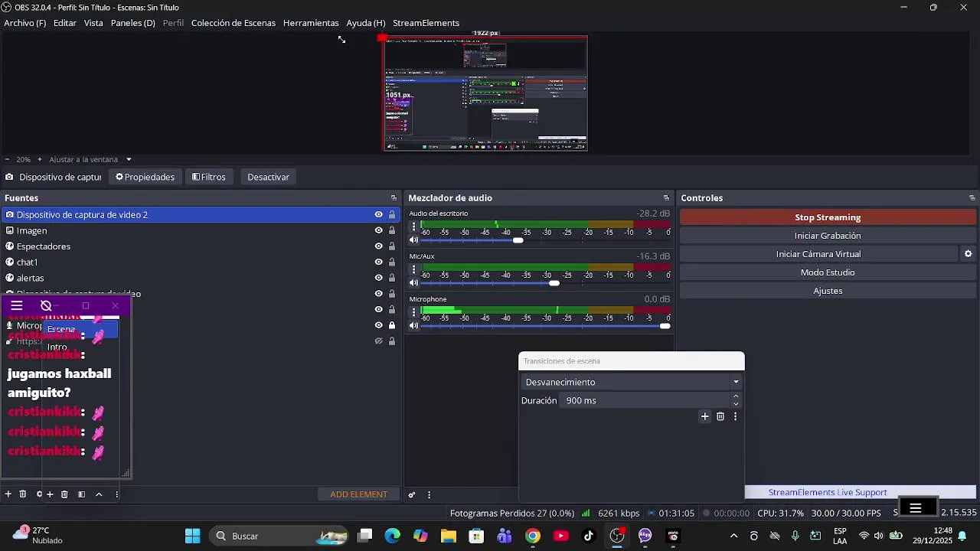Click Duración 900 ms input field
The width and height of the screenshot is (980, 551).
tap(645, 400)
